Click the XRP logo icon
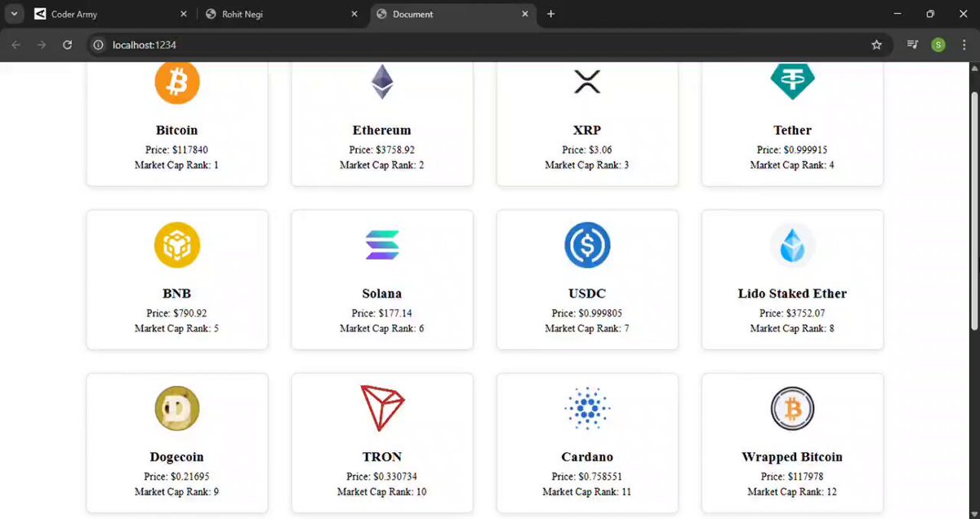Image resolution: width=980 pixels, height=519 pixels. 587,82
